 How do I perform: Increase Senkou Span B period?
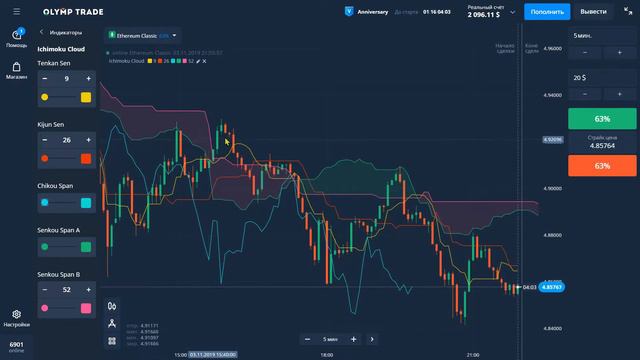point(88,290)
